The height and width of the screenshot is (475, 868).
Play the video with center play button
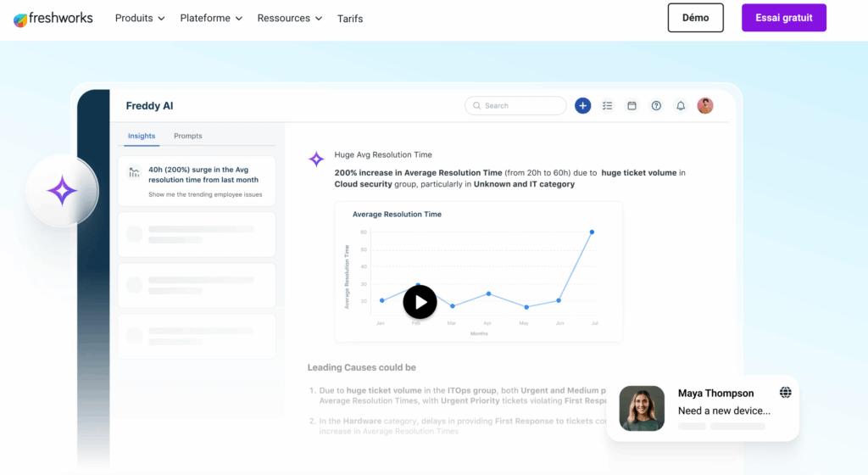(420, 301)
